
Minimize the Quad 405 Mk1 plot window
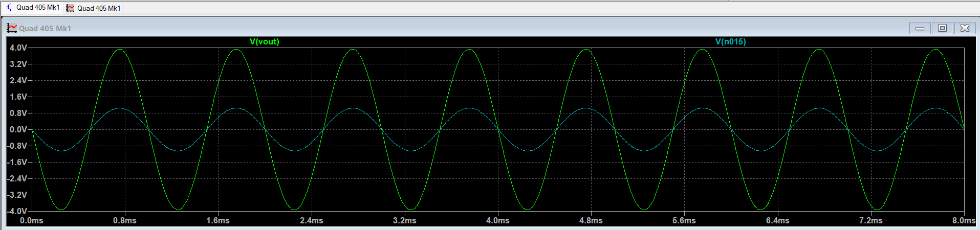(920, 28)
